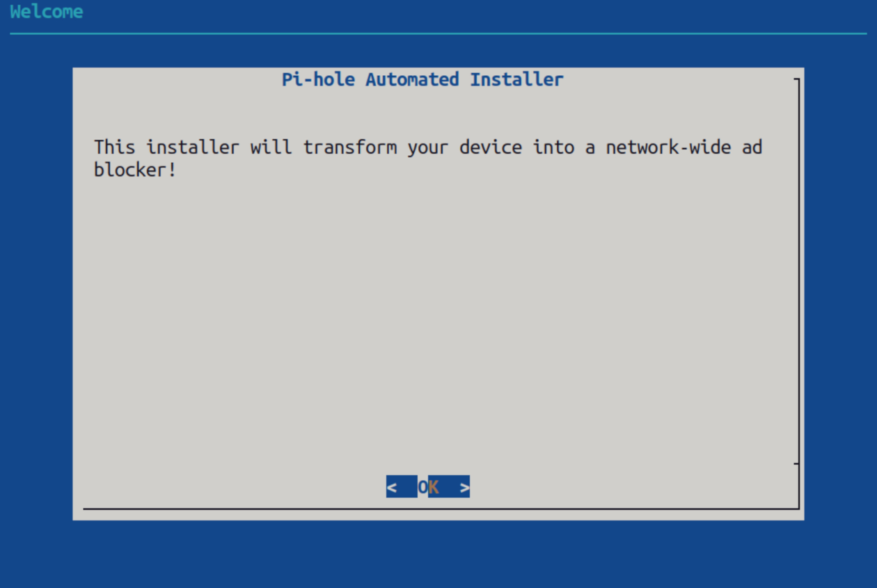
Task: Select the Welcome backtitle text
Action: coord(47,12)
